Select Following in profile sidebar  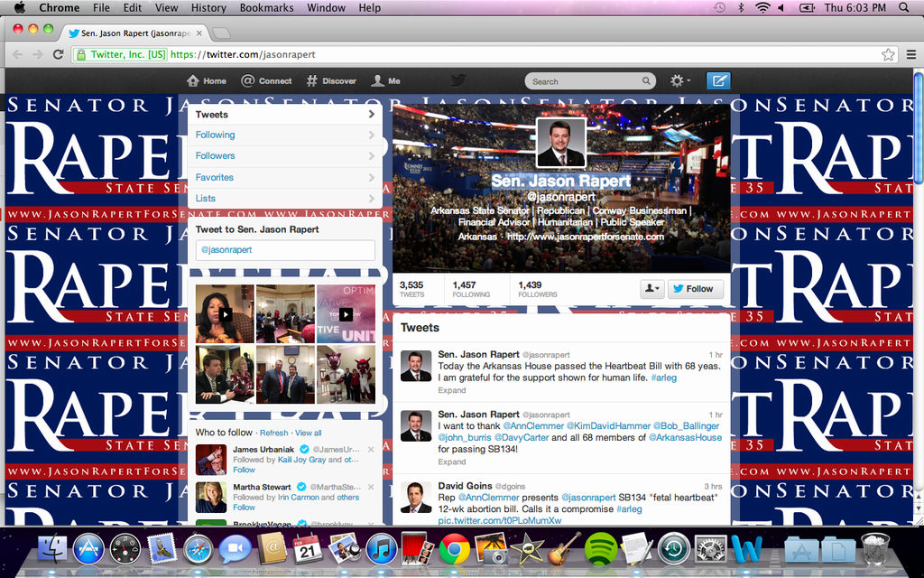215,135
